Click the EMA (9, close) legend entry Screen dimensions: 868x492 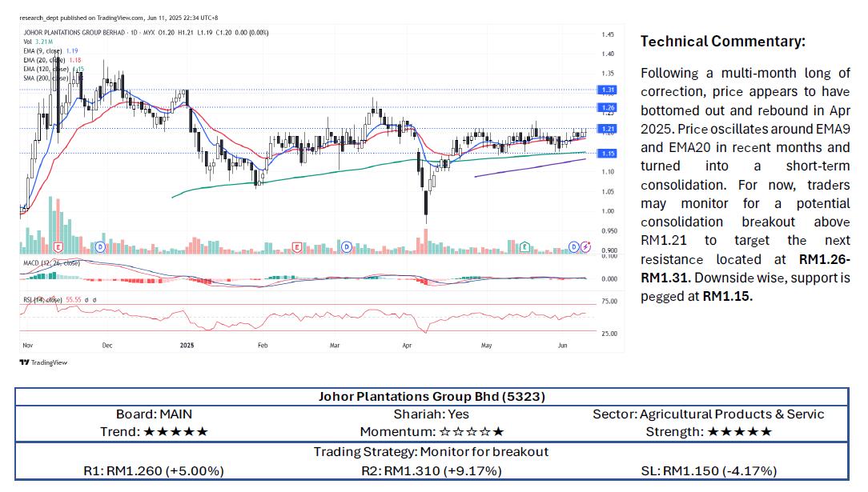point(50,51)
